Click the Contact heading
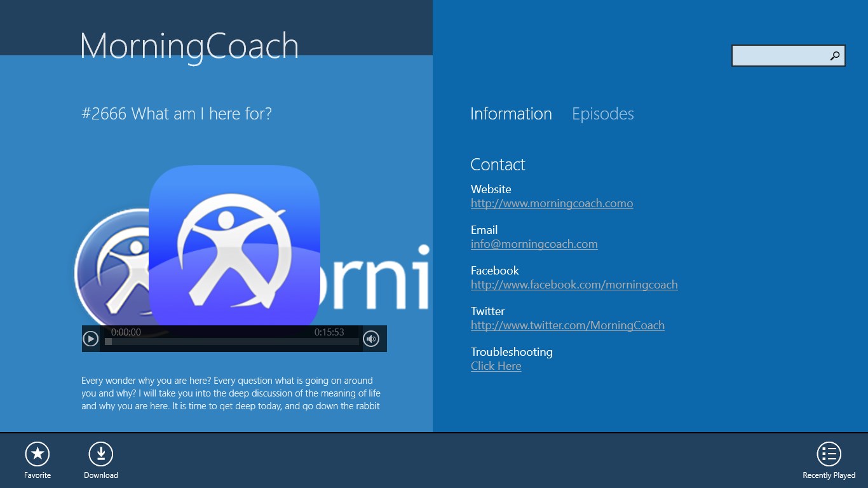Image resolution: width=868 pixels, height=488 pixels. coord(498,165)
